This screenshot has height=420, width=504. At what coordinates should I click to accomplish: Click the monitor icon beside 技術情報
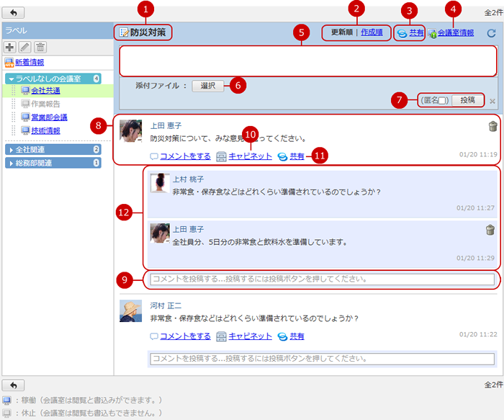[x=25, y=130]
